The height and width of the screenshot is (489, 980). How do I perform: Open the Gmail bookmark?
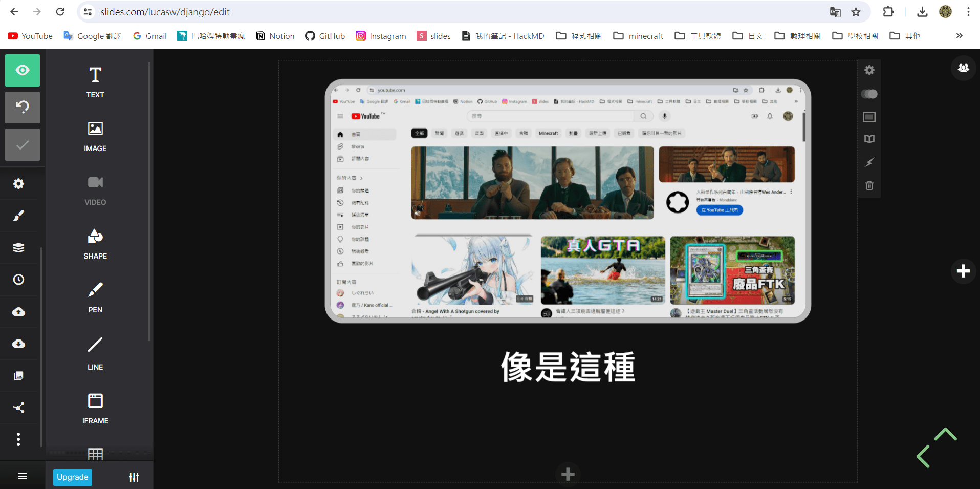[149, 36]
